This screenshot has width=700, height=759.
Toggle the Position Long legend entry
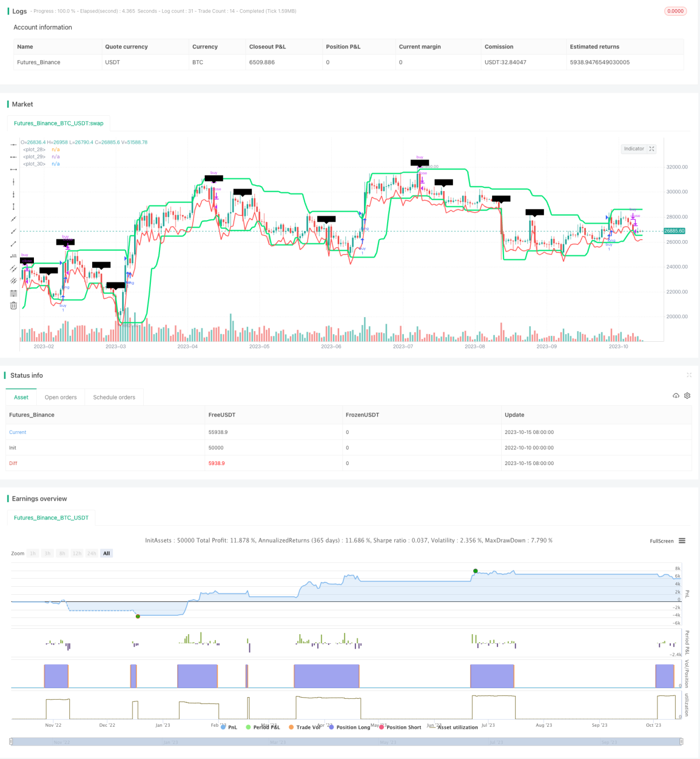pos(349,727)
